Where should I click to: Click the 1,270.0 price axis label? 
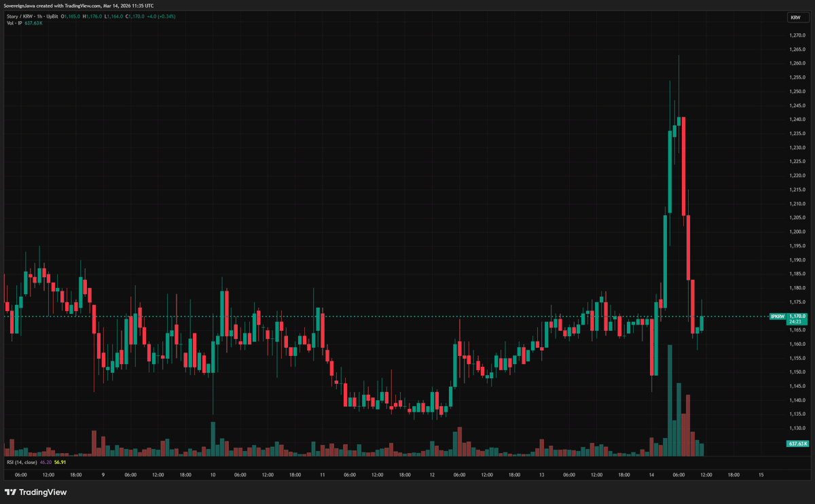tap(797, 35)
